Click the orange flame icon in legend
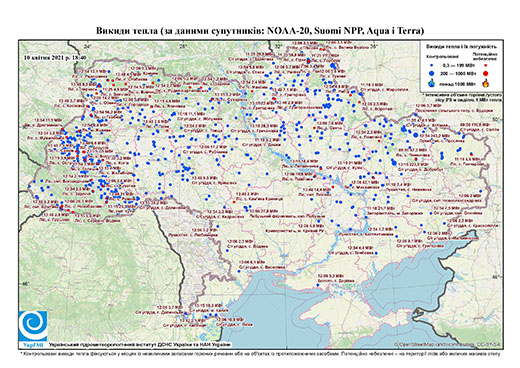 486,83
